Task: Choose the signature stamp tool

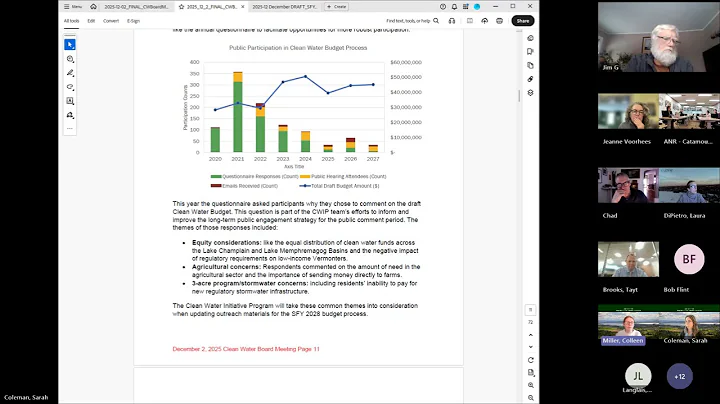Action: click(x=70, y=115)
